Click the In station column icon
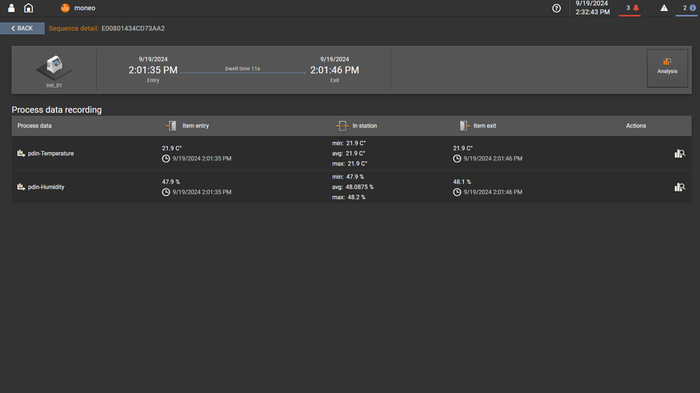The image size is (700, 393). click(342, 126)
